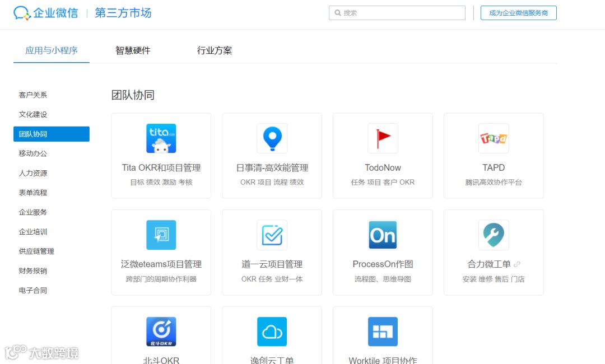605x364 pixels.
Task: Click '任务 项目 客户 OKR' description
Action: coord(383,182)
